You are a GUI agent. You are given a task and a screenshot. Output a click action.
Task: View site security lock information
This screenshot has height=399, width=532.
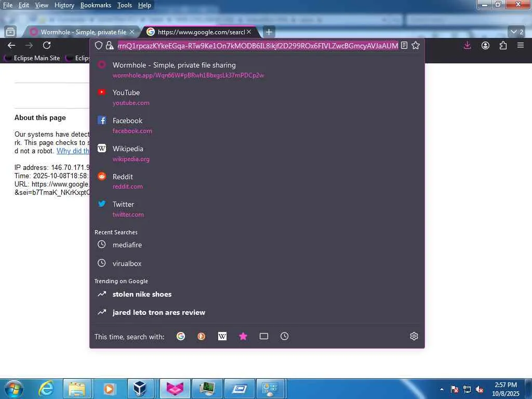click(110, 46)
